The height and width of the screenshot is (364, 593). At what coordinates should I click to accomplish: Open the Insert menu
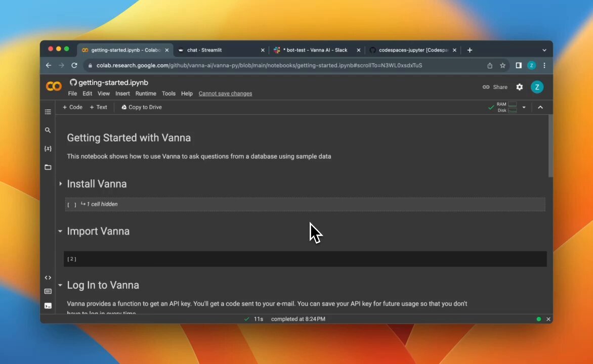click(122, 94)
